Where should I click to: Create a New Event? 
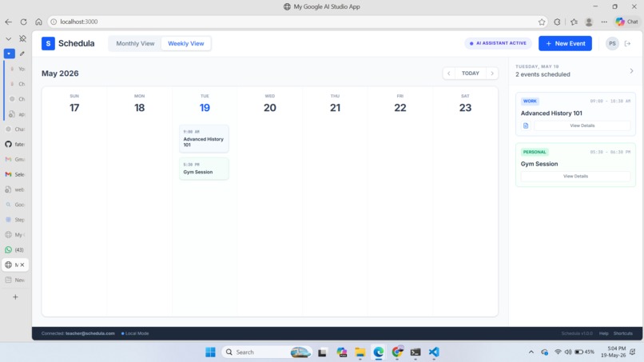(565, 43)
